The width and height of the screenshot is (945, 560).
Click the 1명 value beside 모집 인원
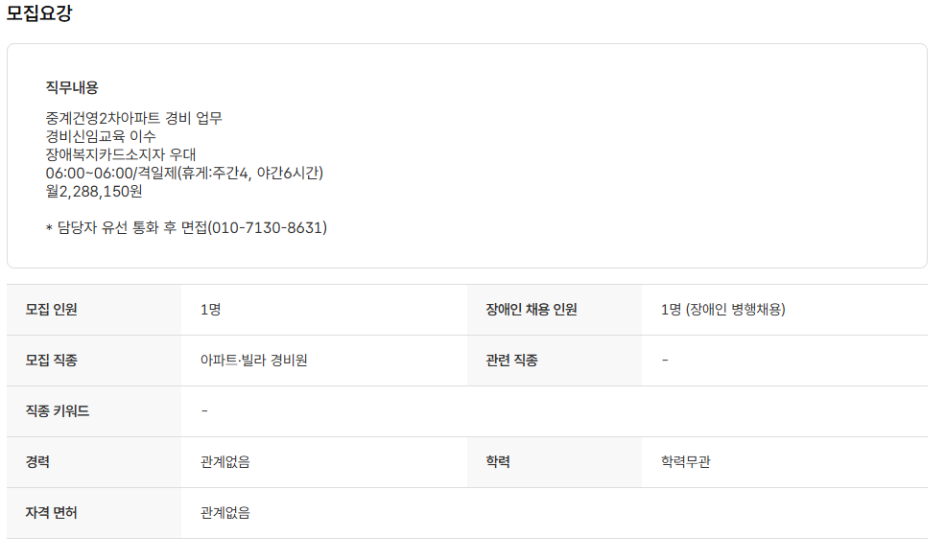211,310
